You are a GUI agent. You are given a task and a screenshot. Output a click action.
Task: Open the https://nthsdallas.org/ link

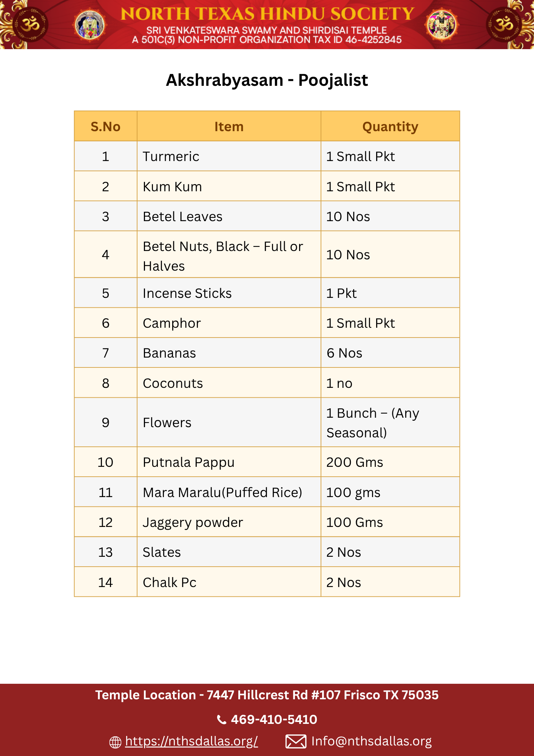click(x=191, y=741)
